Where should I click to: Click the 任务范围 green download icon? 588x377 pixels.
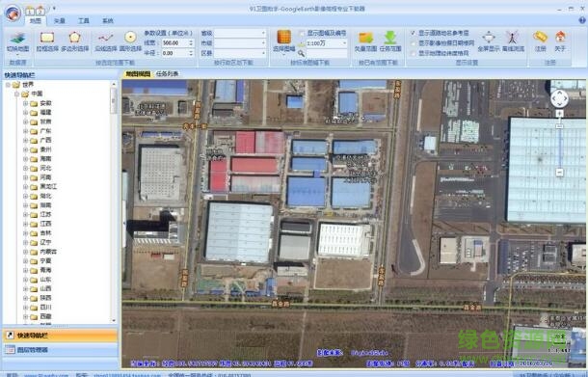[x=390, y=41]
